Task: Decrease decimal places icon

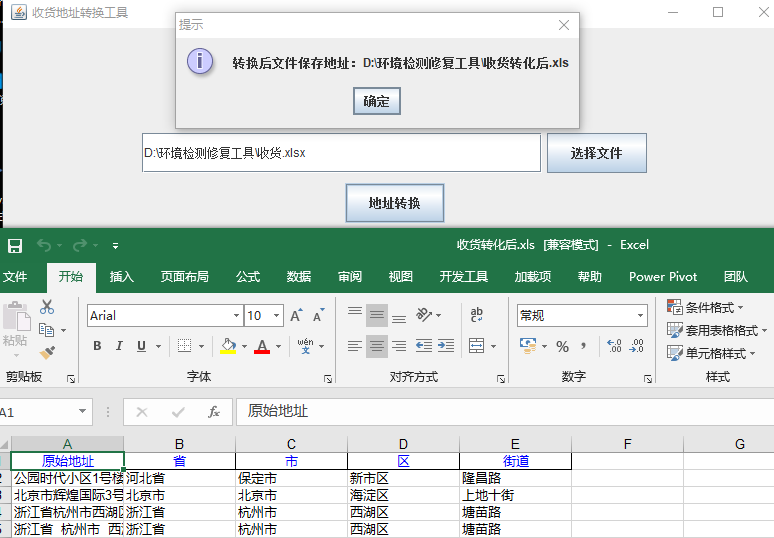Action: (636, 346)
